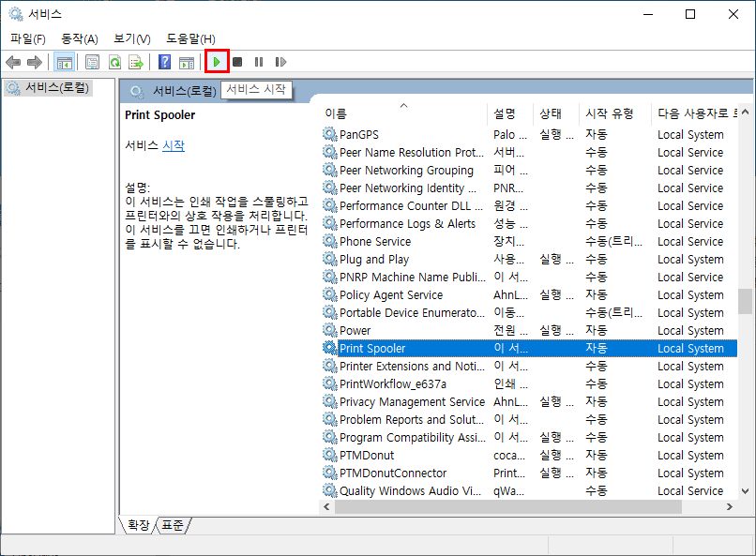Open the 동작(A) menu
756x556 pixels.
(x=80, y=38)
